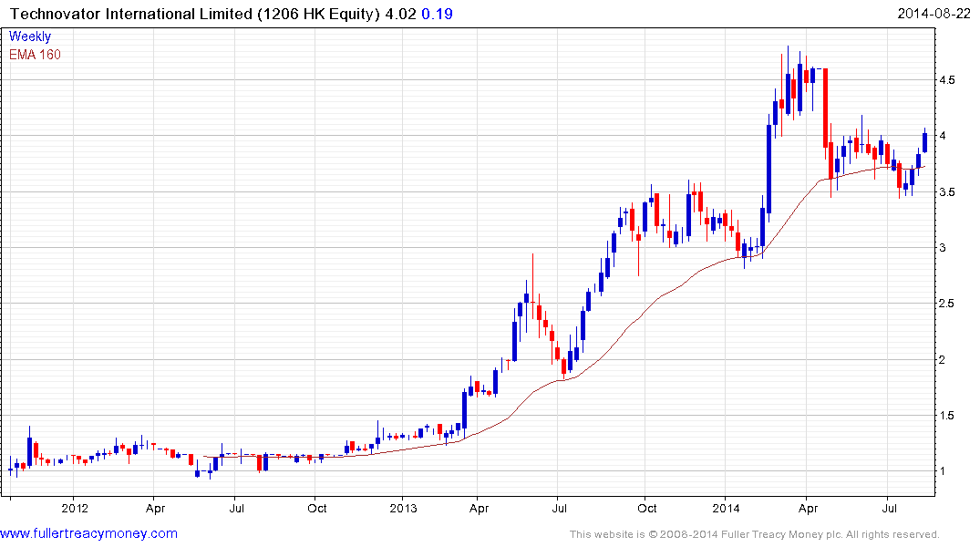Screen dimensions: 980x547
Task: Click the 3.5 price axis label
Action: click(x=946, y=192)
